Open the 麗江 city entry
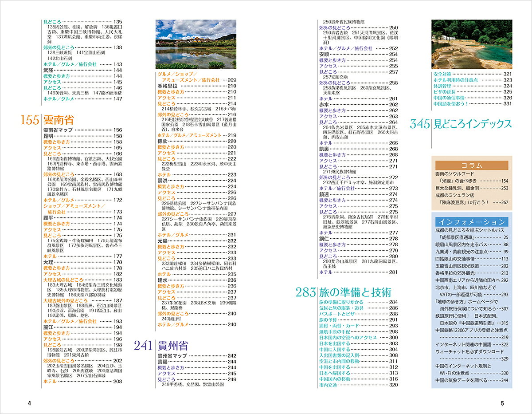Image resolution: width=532 pixels, height=414 pixels. [82, 327]
